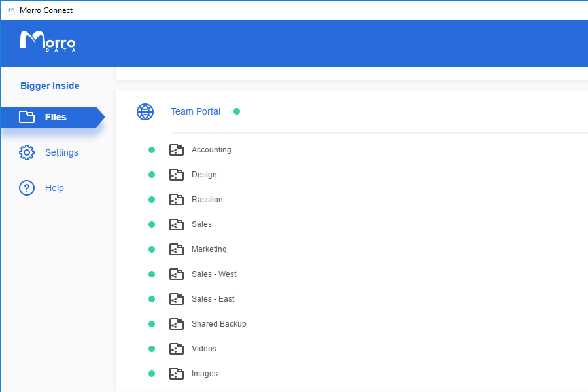Select the Design share name
The width and height of the screenshot is (588, 392).
[204, 175]
